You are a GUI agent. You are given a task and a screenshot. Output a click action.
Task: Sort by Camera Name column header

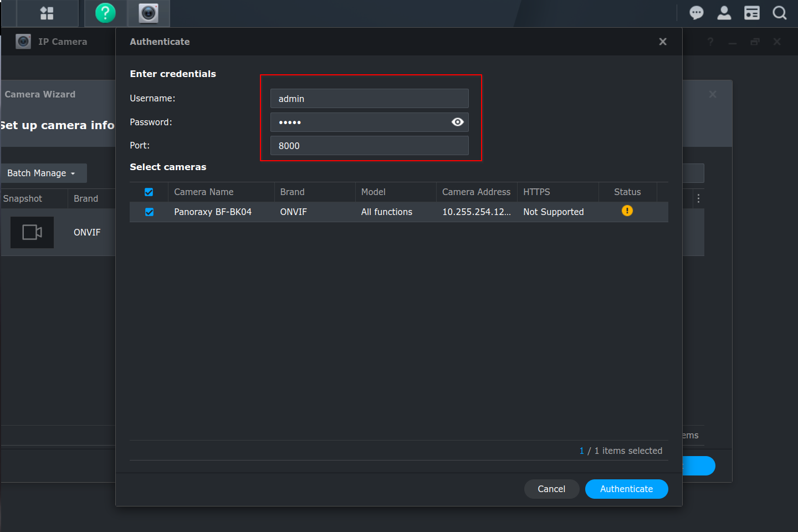coord(203,192)
